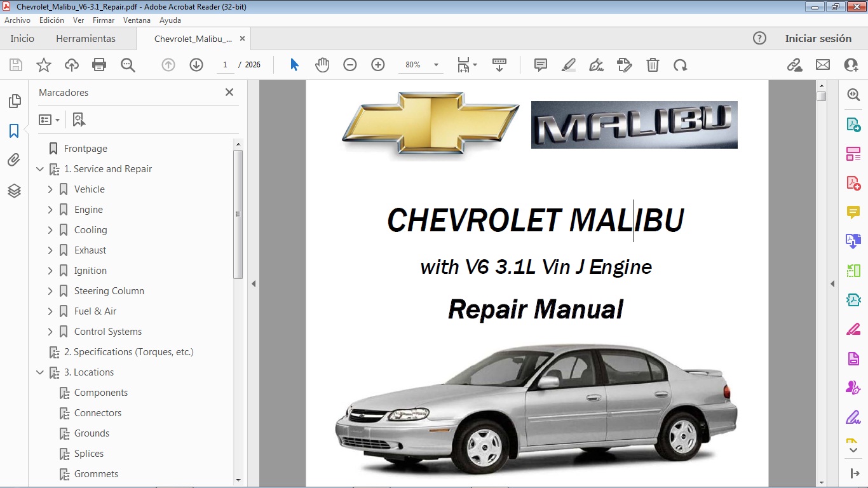The height and width of the screenshot is (488, 868).
Task: Expand the Exhaust bookmark
Action: coord(50,250)
